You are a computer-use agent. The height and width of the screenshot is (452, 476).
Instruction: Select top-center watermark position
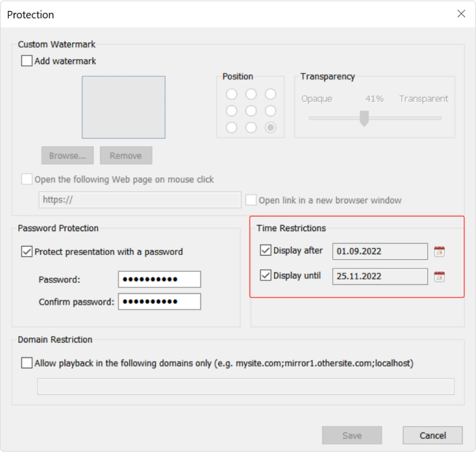point(251,94)
